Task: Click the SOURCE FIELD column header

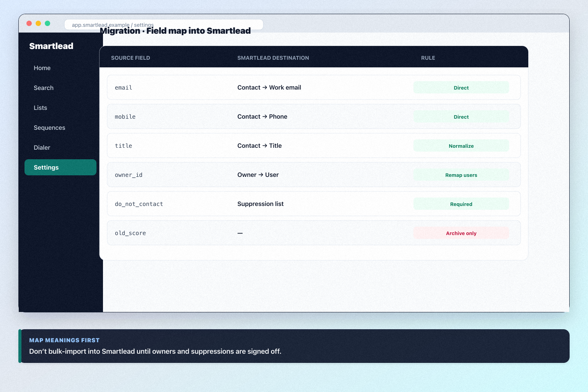Action: tap(131, 58)
